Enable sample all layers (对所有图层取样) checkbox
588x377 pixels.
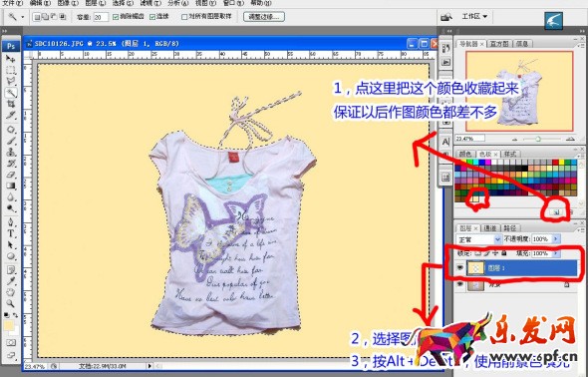184,17
